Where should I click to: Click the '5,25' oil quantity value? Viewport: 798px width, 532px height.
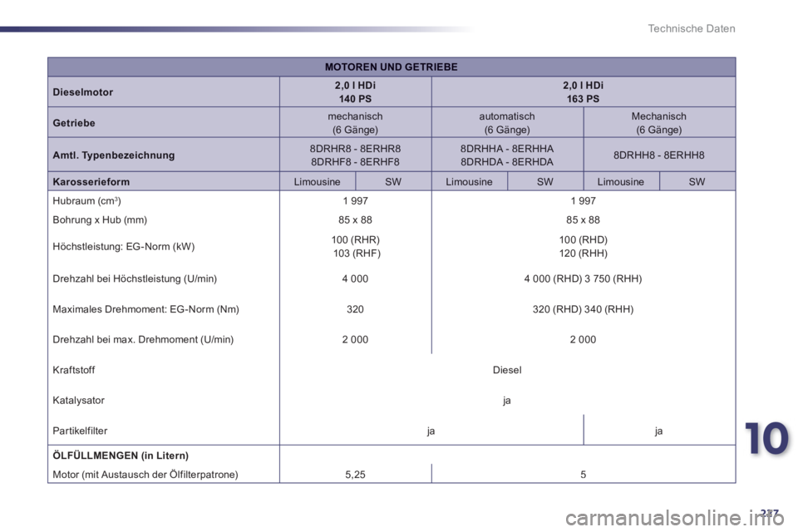355,475
